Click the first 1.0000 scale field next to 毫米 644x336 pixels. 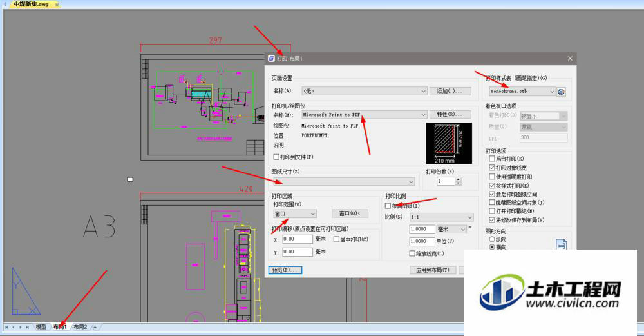[422, 229]
